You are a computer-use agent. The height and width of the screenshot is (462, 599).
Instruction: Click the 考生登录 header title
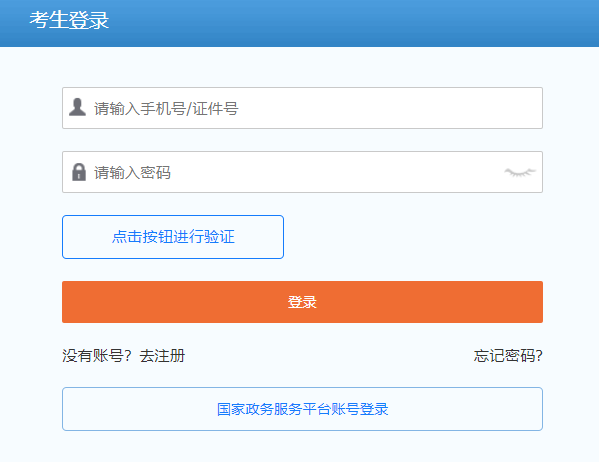tap(69, 20)
